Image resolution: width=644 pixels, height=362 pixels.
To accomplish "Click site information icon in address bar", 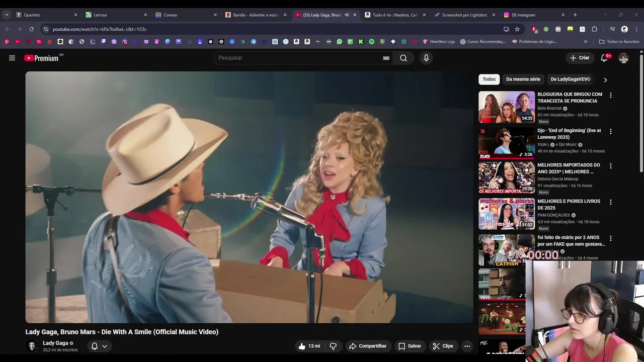I will [x=46, y=29].
